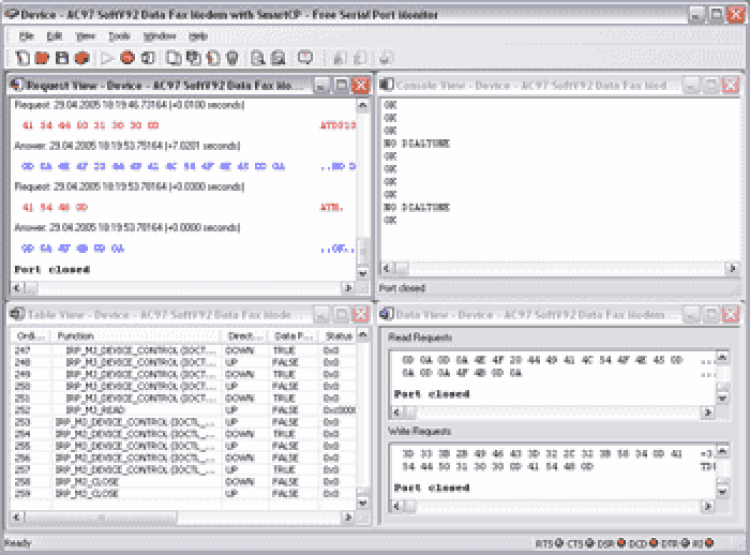750x555 pixels.
Task: Click the light bulb toolbar icon
Action: coord(232,58)
